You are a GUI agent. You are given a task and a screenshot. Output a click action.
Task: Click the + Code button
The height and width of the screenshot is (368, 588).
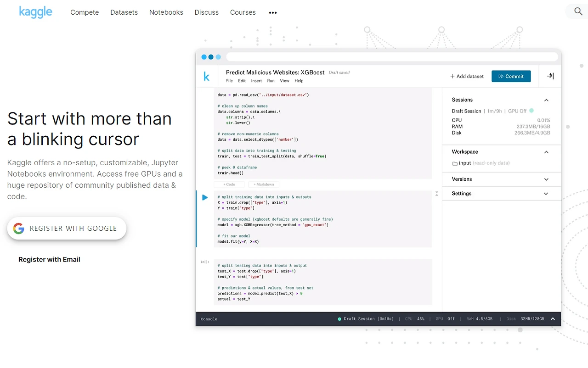pos(229,184)
